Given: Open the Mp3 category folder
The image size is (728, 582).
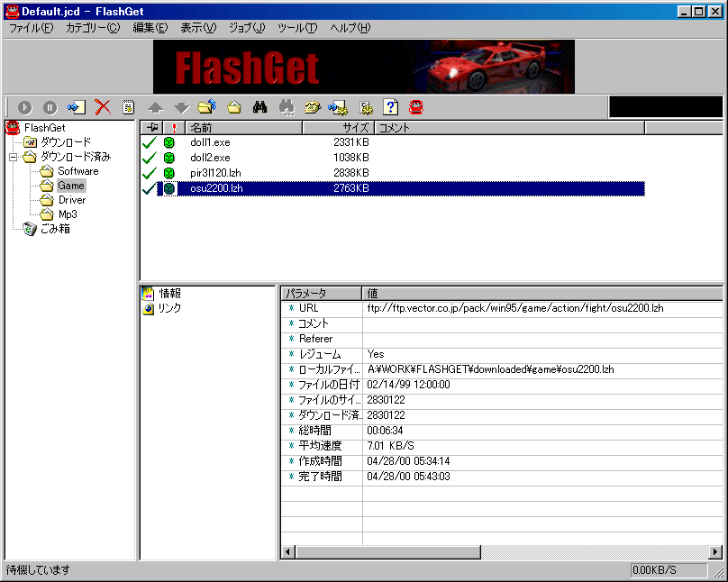Looking at the screenshot, I should [x=68, y=214].
